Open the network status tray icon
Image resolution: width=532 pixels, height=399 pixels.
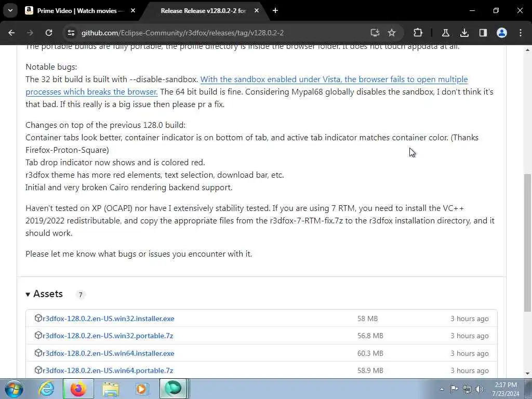point(467,389)
